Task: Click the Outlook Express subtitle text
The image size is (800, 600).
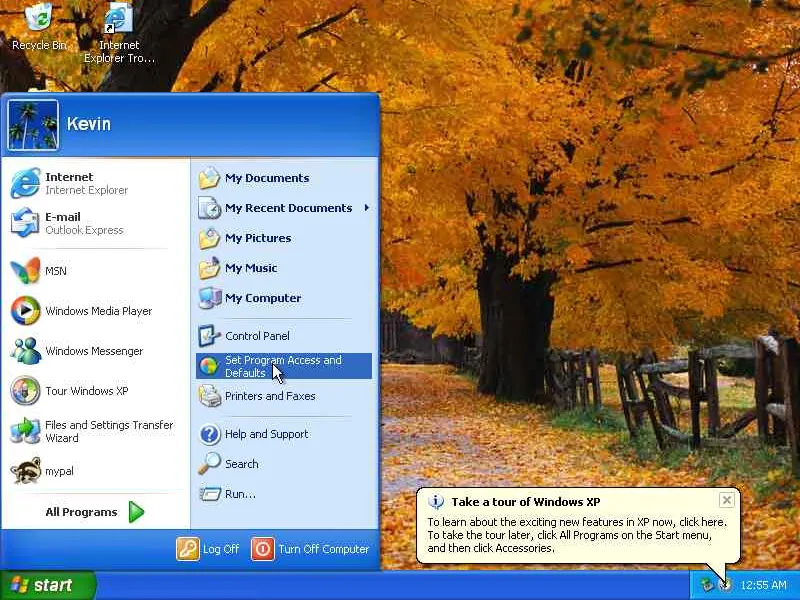Action: (x=84, y=230)
